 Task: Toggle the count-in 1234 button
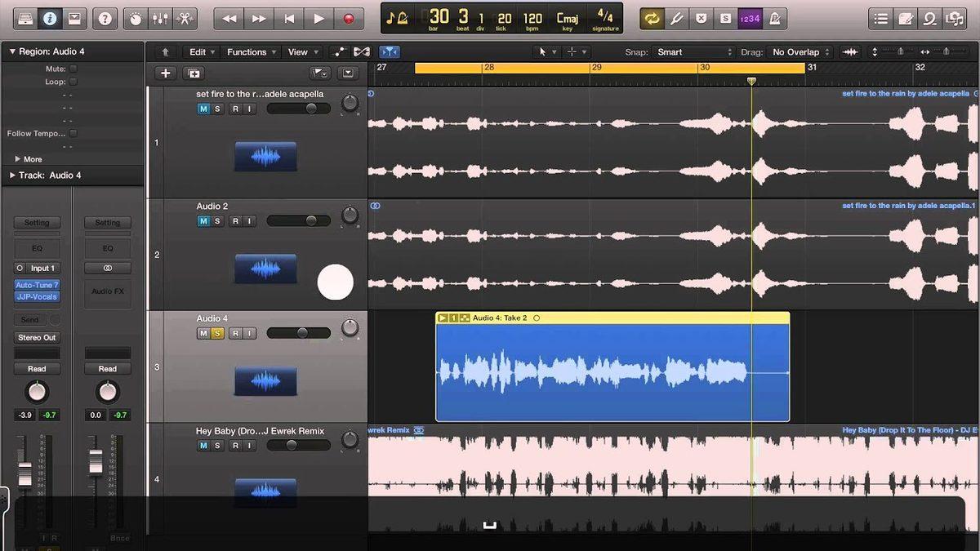(751, 18)
